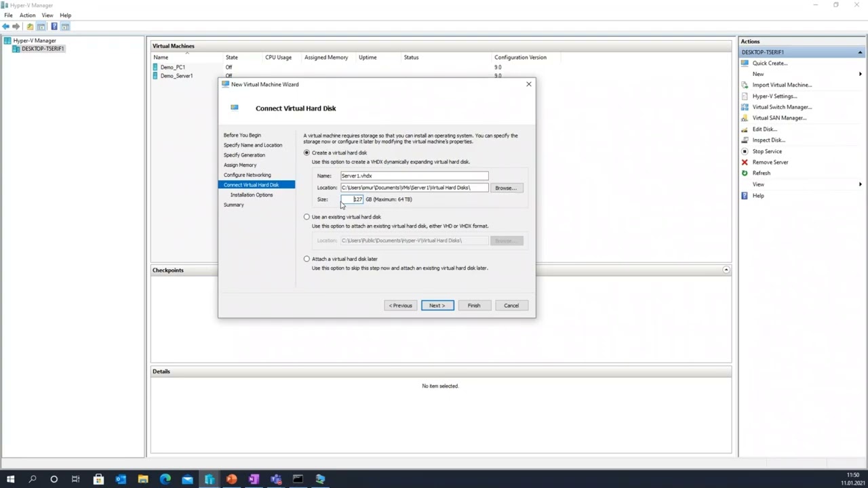Viewport: 868px width, 488px height.
Task: Open Microsoft Edge from the taskbar
Action: (x=165, y=479)
